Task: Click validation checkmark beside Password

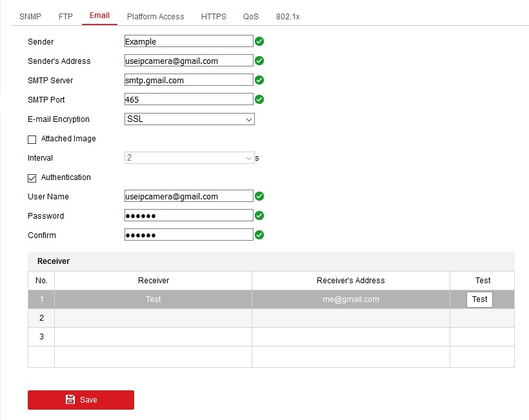Action: [x=259, y=215]
